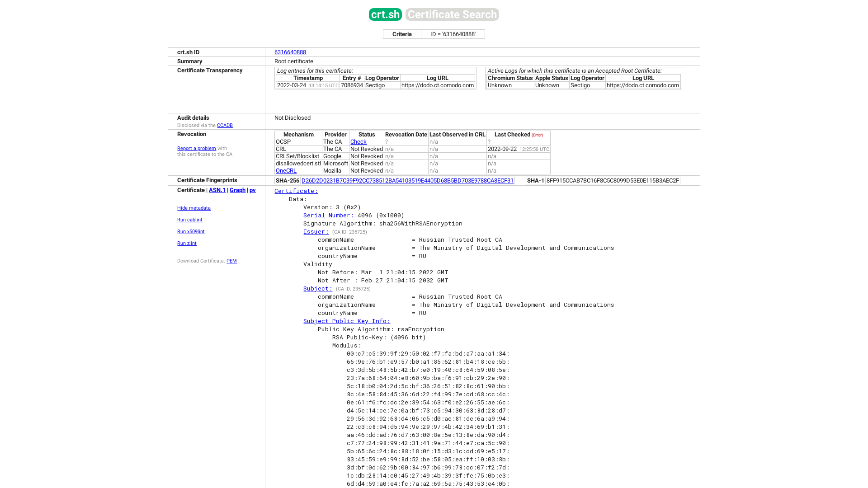This screenshot has width=868, height=488.
Task: Open the Graph certificate view
Action: click(238, 190)
